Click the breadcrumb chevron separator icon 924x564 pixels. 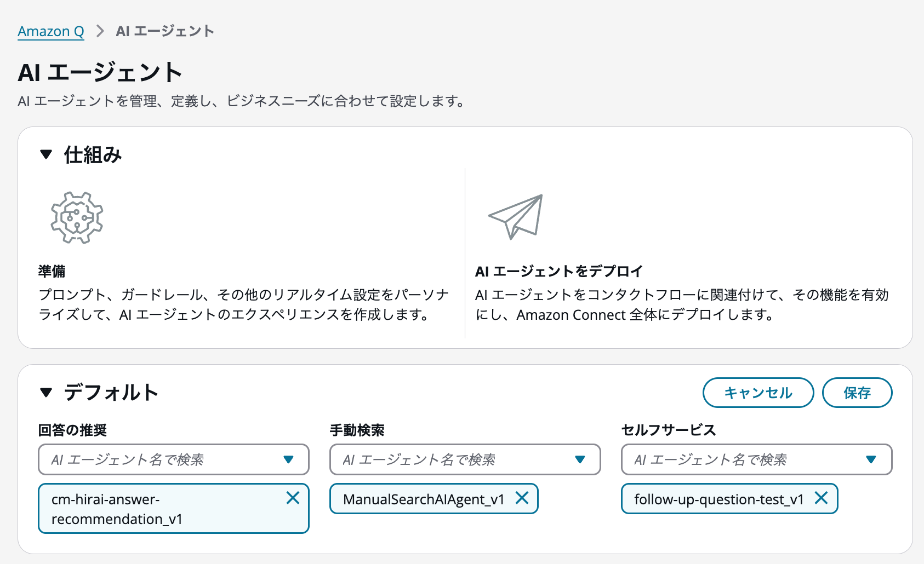(100, 31)
